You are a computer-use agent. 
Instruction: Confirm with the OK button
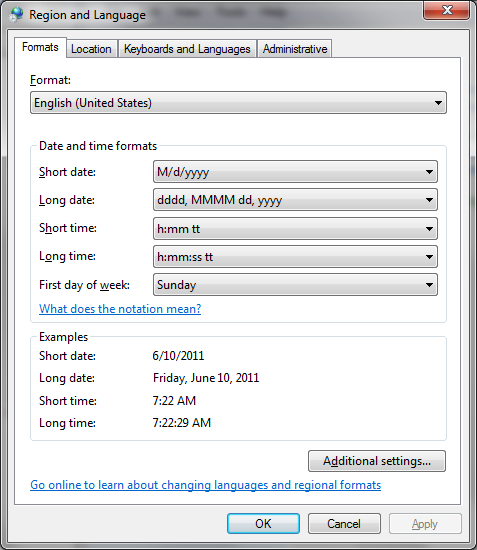click(x=263, y=524)
